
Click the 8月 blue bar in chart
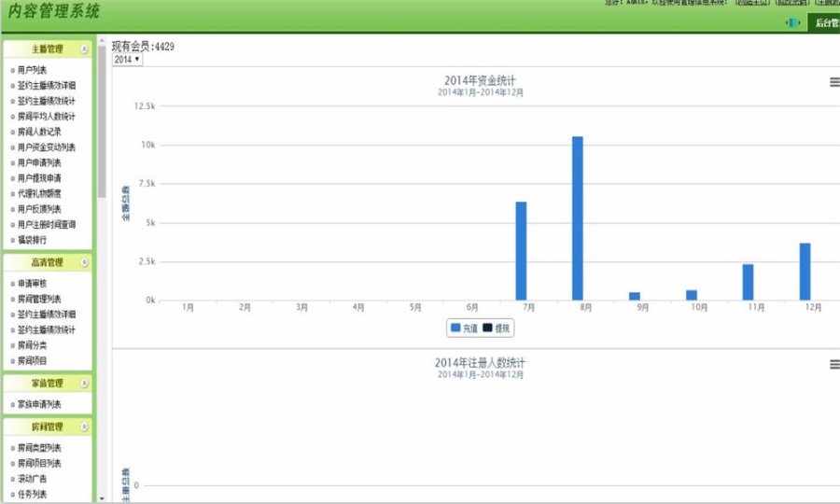pos(578,218)
